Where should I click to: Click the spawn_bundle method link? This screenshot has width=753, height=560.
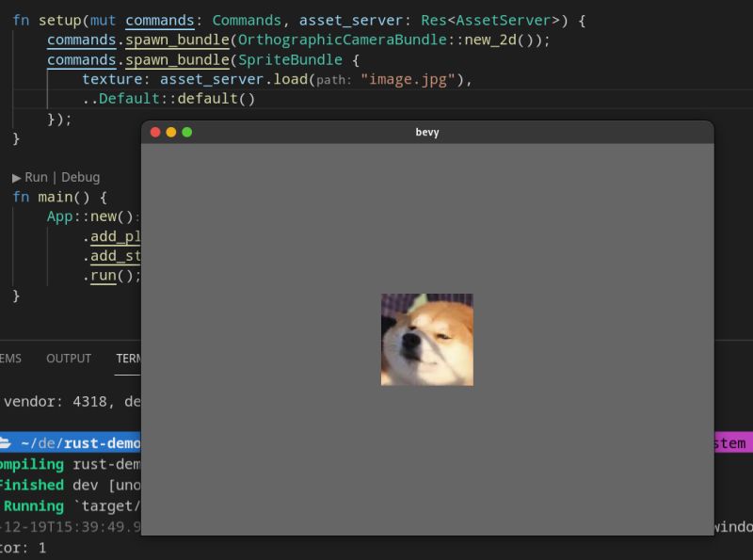pyautogui.click(x=177, y=40)
